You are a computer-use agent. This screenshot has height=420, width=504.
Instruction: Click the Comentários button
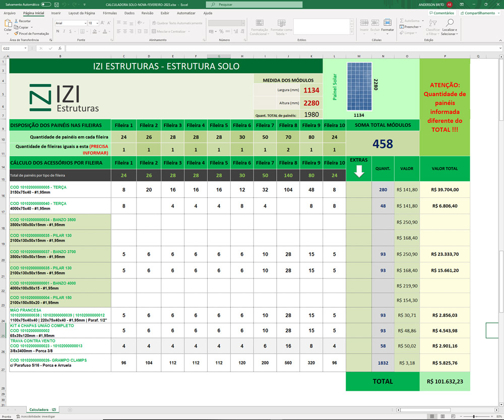coord(442,13)
